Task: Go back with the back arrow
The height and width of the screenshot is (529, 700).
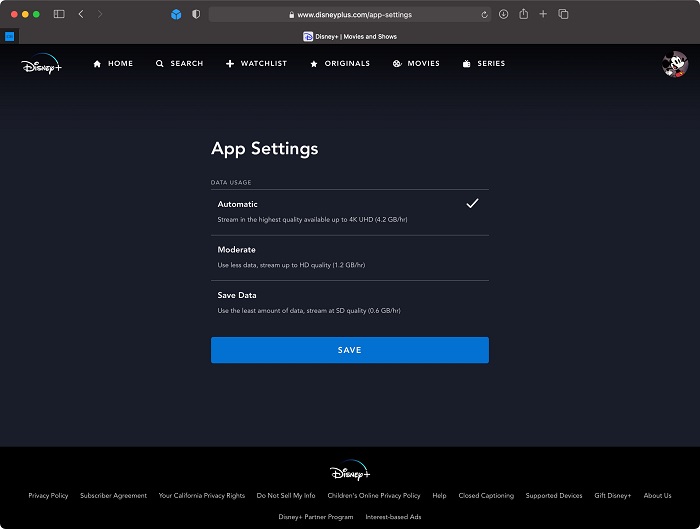Action: pos(81,14)
